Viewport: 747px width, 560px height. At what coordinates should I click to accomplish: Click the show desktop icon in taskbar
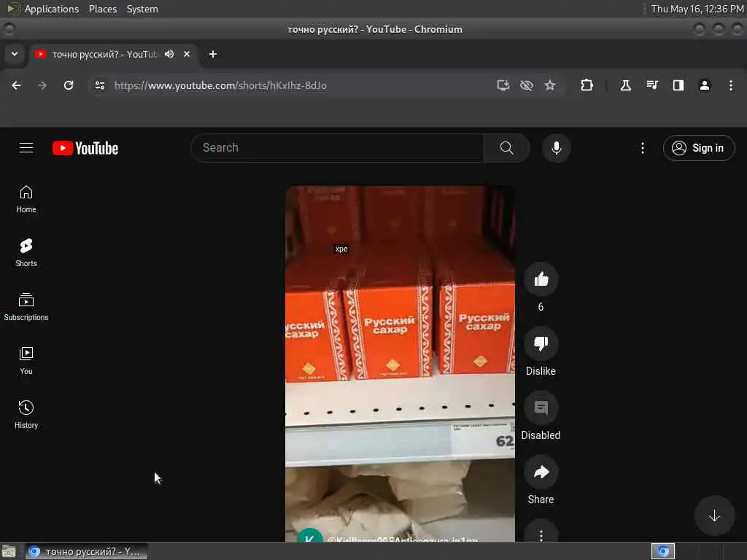pyautogui.click(x=9, y=551)
